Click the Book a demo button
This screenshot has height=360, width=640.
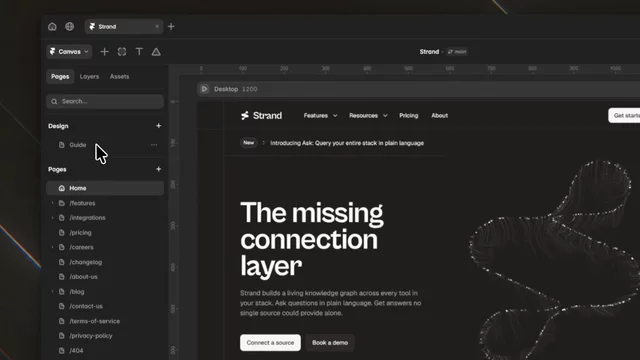click(x=330, y=342)
